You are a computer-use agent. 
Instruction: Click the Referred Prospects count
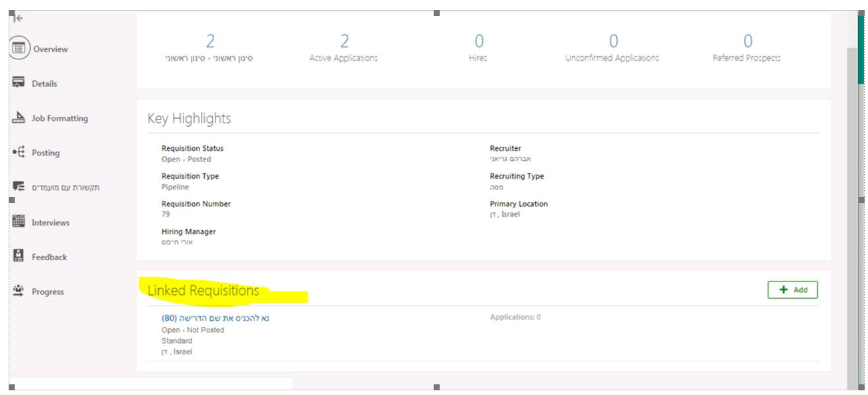click(747, 41)
